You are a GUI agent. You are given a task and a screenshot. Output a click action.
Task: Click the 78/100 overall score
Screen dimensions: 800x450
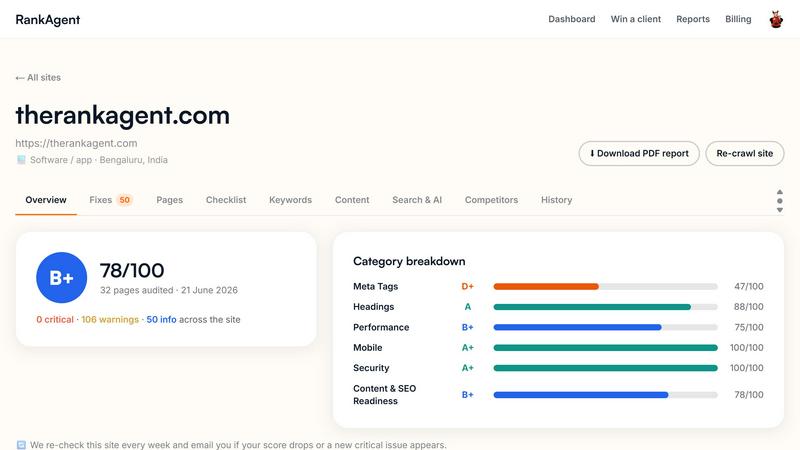132,270
